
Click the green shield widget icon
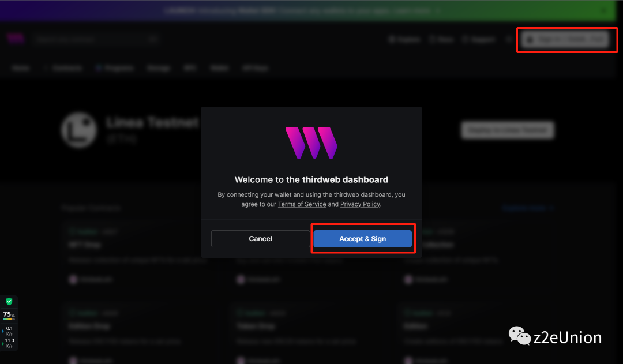[x=9, y=301]
